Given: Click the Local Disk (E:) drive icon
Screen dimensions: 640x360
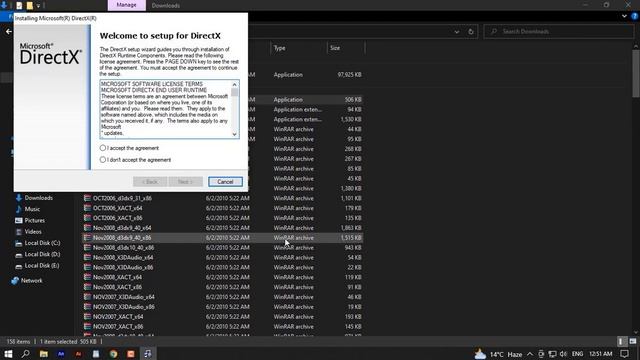Looking at the screenshot, I should [x=18, y=266].
